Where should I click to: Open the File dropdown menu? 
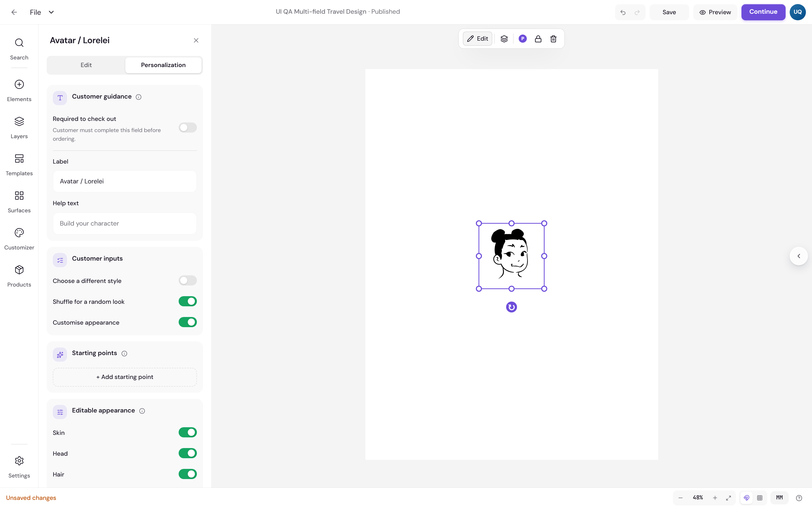(x=42, y=12)
